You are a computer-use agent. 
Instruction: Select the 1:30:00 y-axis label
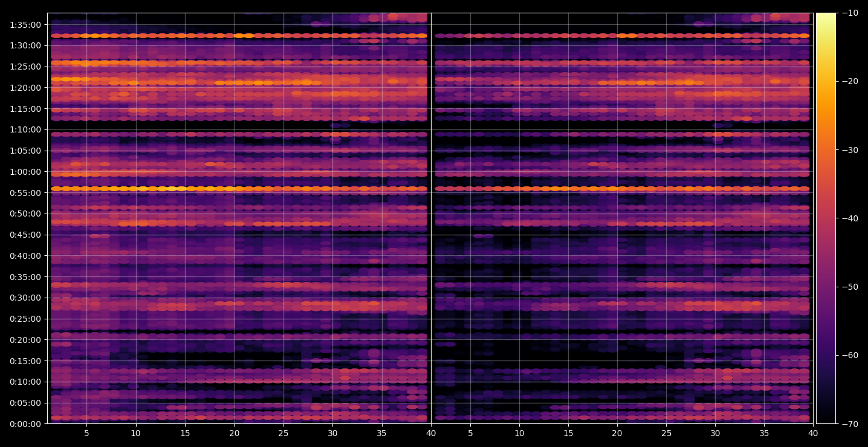[25, 45]
